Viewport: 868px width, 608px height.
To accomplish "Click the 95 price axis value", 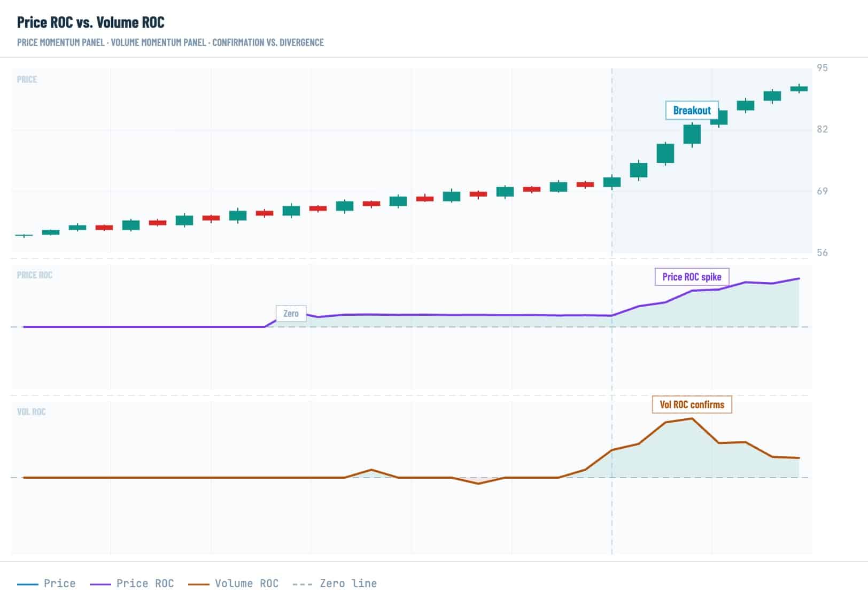I will pos(822,68).
